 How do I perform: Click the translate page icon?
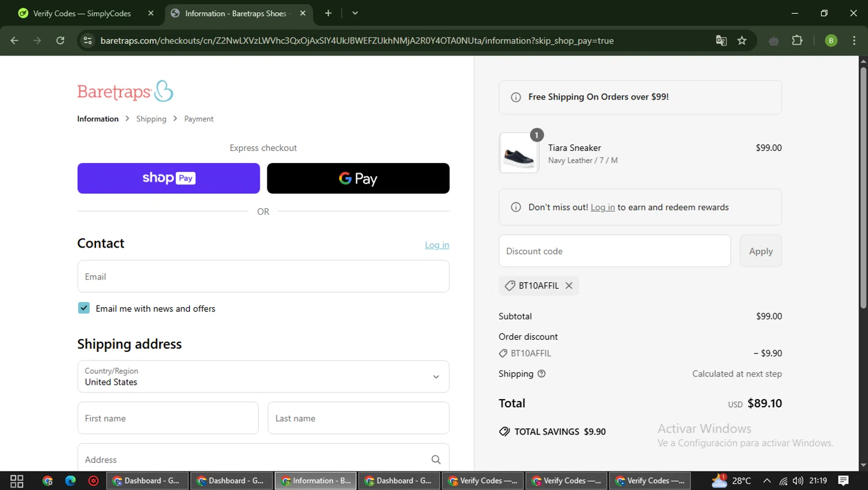(x=721, y=40)
